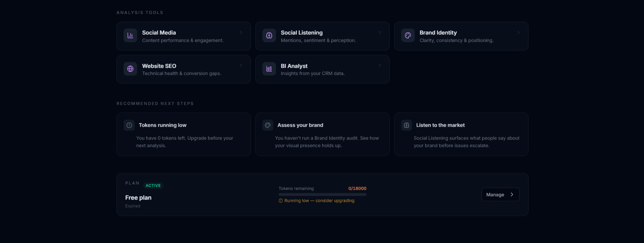
Task: Click the Social Listening brain icon
Action: click(x=269, y=35)
